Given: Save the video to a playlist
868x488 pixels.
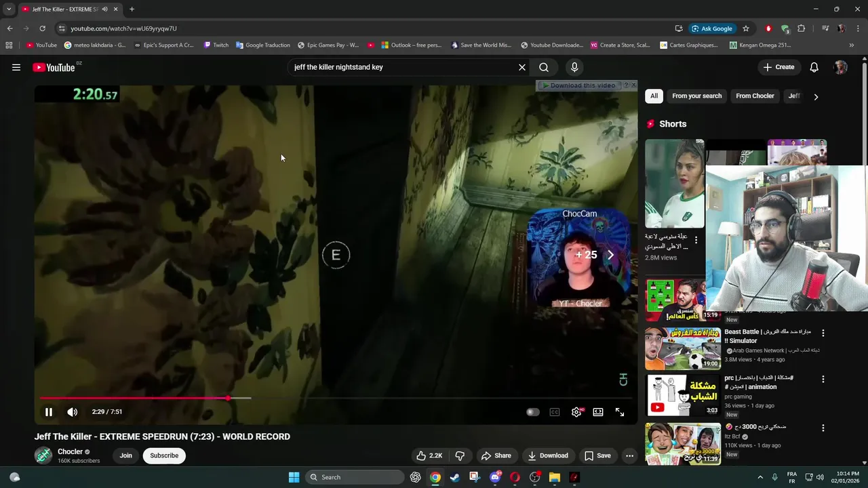Looking at the screenshot, I should [597, 455].
